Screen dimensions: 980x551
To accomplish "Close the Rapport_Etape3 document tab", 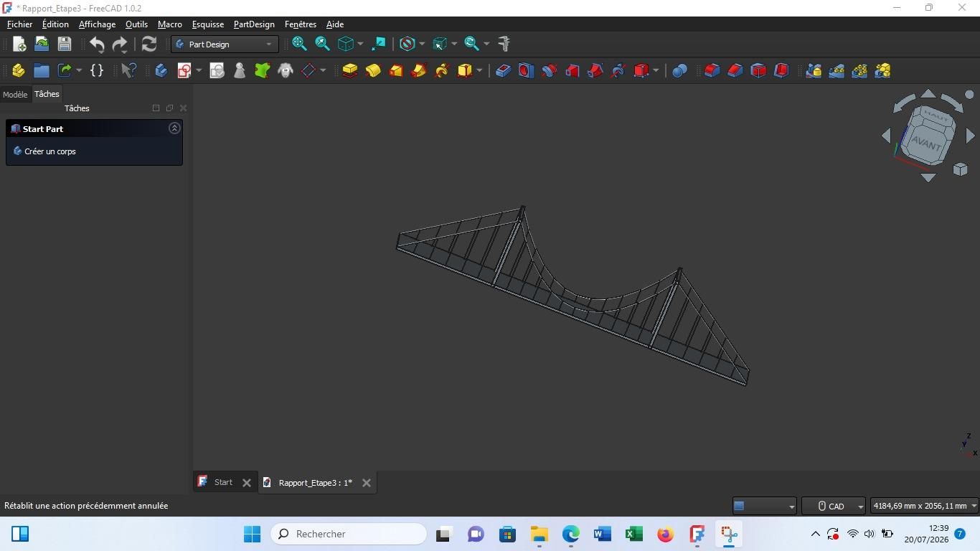I will click(x=367, y=483).
